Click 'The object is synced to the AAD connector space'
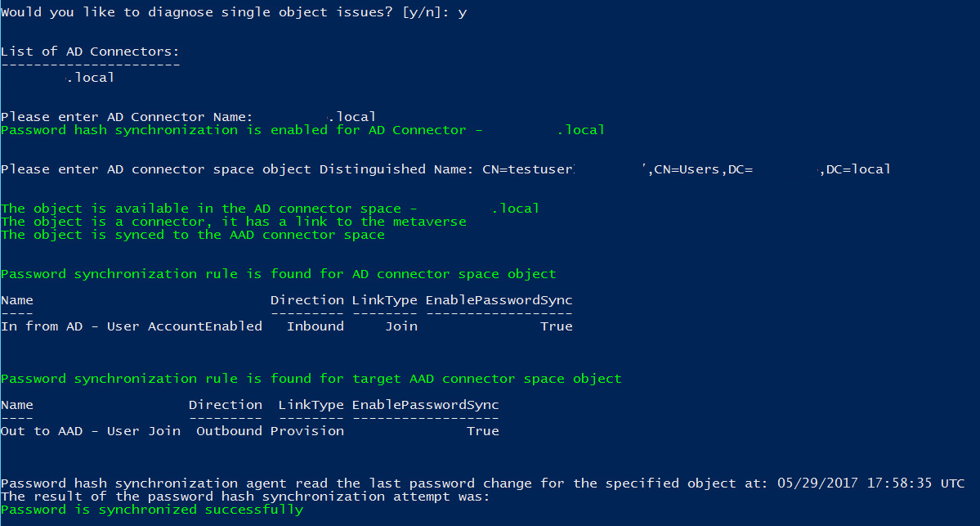Viewport: 980px width, 526px height. tap(192, 235)
